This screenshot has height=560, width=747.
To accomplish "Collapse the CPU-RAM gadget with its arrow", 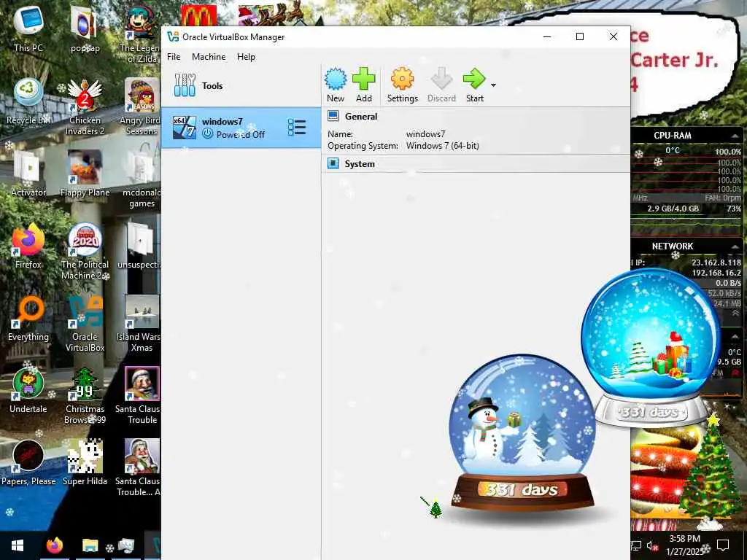I will point(735,136).
